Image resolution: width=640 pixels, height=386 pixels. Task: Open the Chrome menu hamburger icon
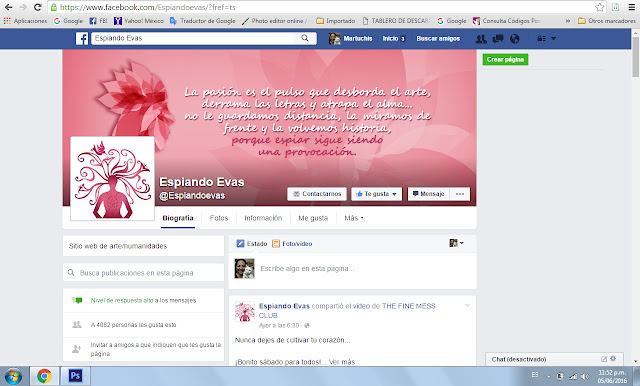[x=631, y=7]
